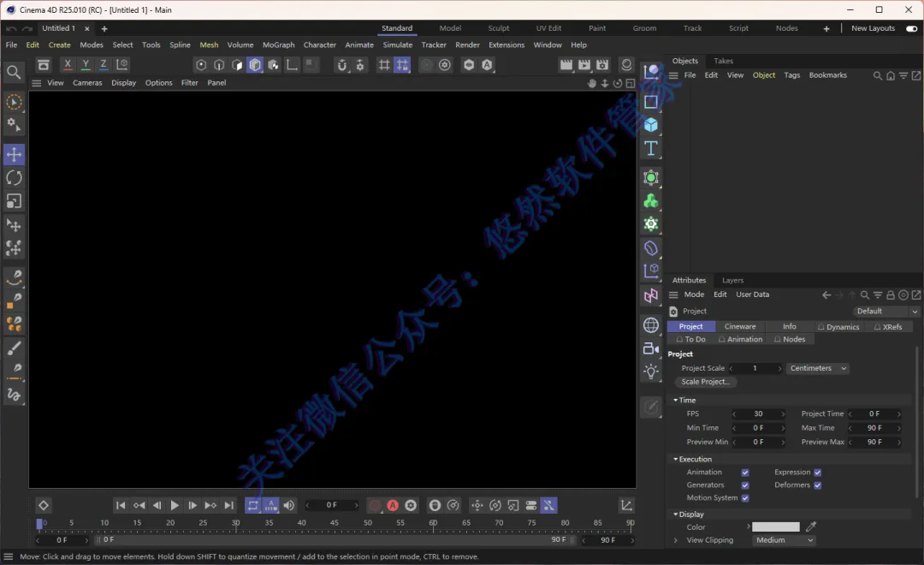Image resolution: width=924 pixels, height=565 pixels.
Task: Click the green Cloner MoGraph icon
Action: coord(650,202)
